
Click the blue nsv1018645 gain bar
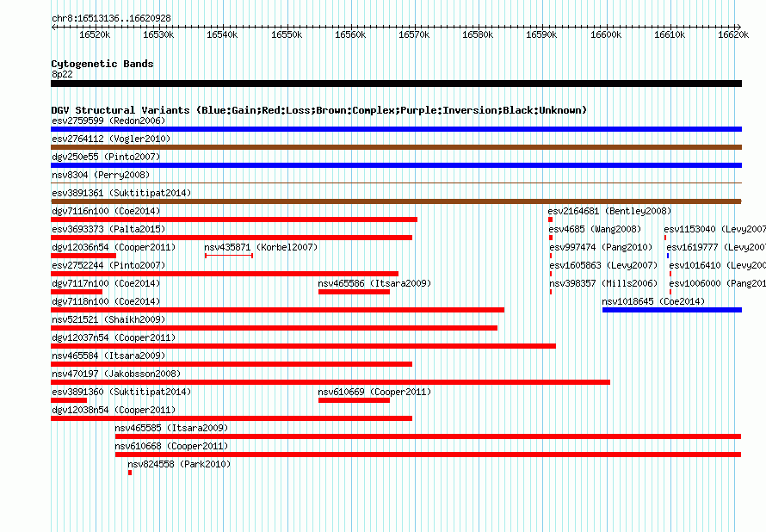(672, 310)
